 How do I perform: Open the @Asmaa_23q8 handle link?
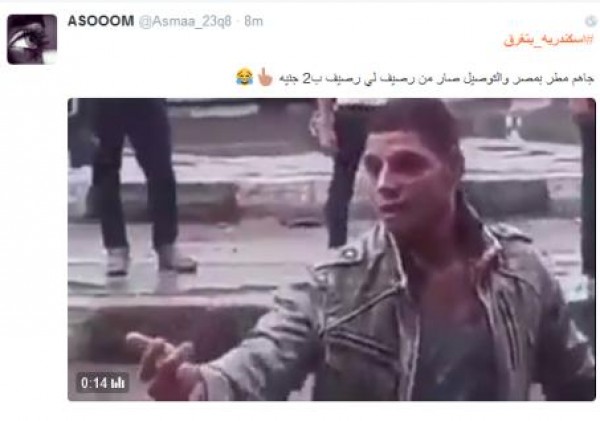(x=185, y=21)
